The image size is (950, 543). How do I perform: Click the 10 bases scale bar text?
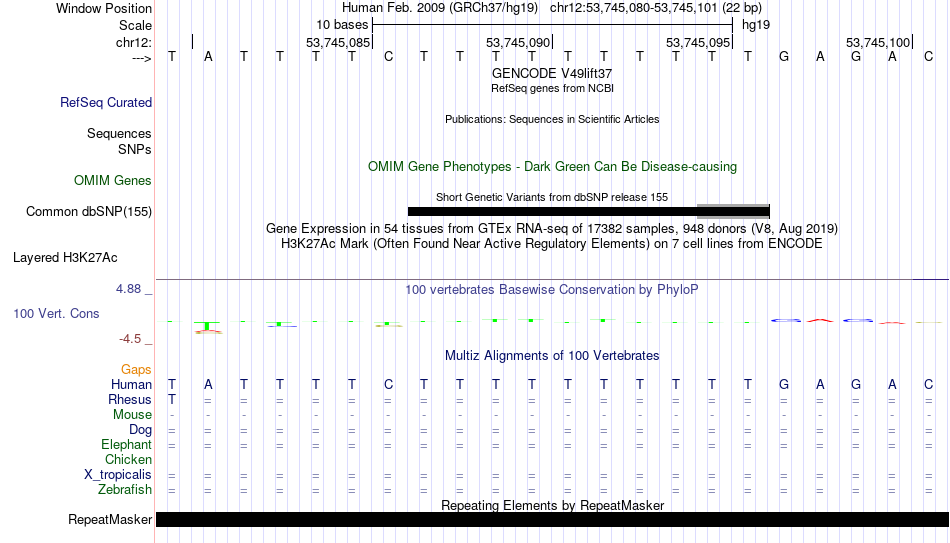point(342,25)
